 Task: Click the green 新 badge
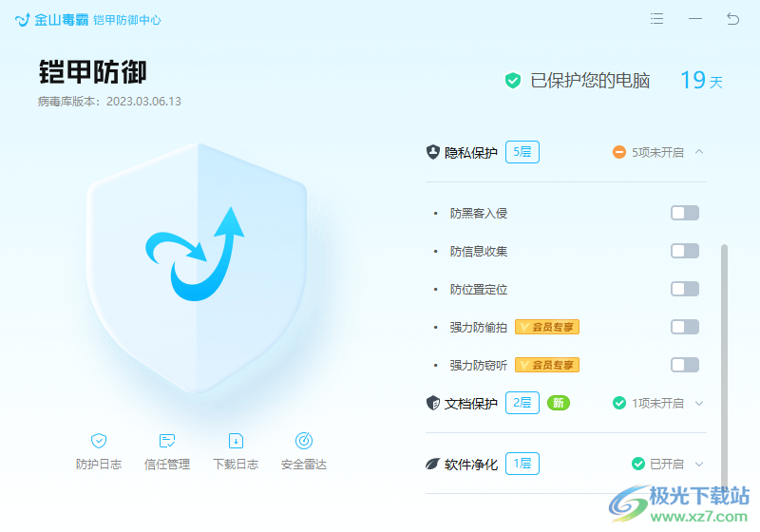point(559,403)
